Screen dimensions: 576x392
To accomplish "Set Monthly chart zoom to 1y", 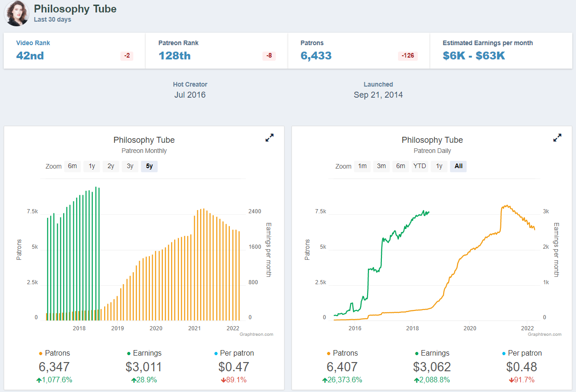I will point(92,166).
